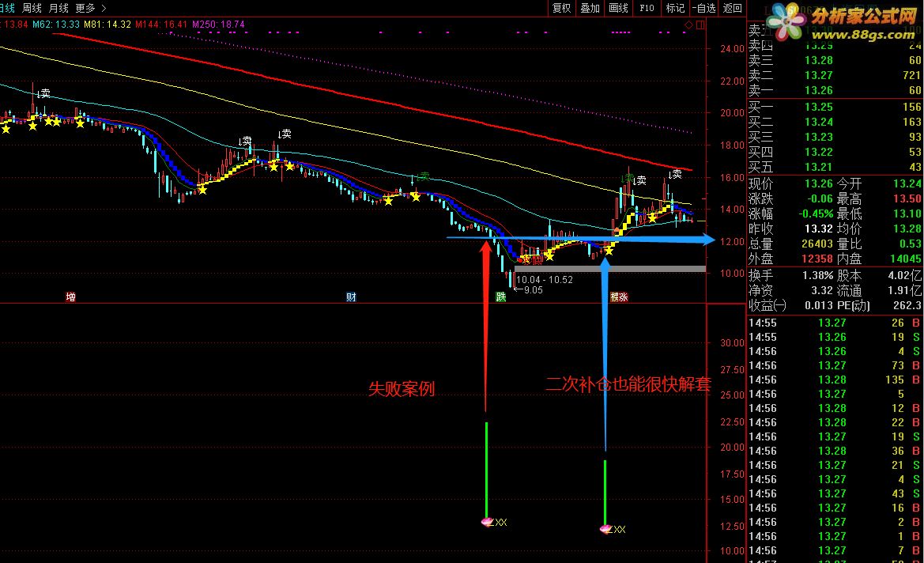Click the 叠加 overlay toolbar button
The height and width of the screenshot is (563, 924).
point(590,8)
